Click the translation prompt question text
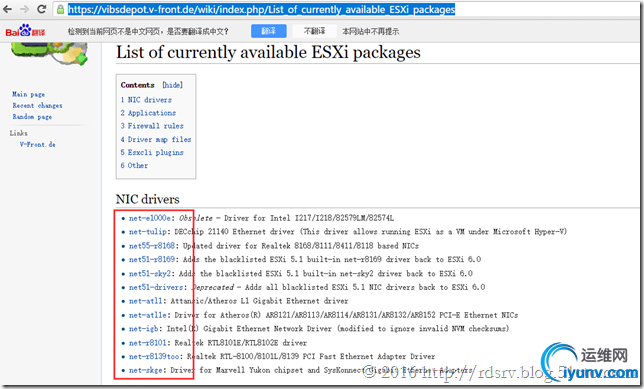The width and height of the screenshot is (644, 389). click(148, 31)
